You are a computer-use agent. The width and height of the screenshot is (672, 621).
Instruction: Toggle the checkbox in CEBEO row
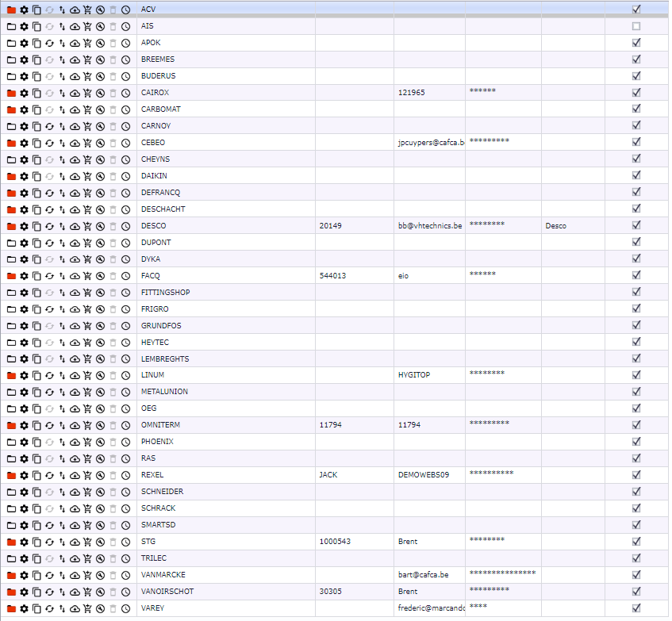point(636,142)
